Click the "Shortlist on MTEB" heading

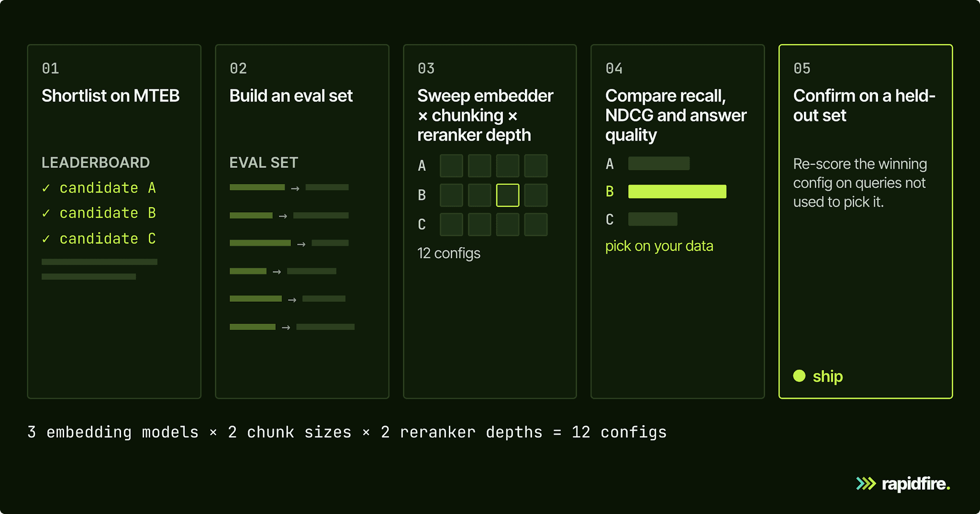pyautogui.click(x=111, y=96)
